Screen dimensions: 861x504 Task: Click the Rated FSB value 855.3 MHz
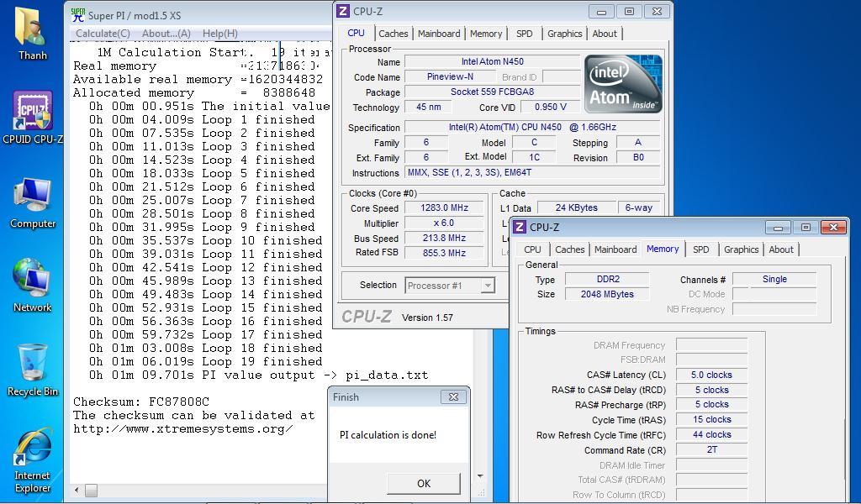pos(444,253)
